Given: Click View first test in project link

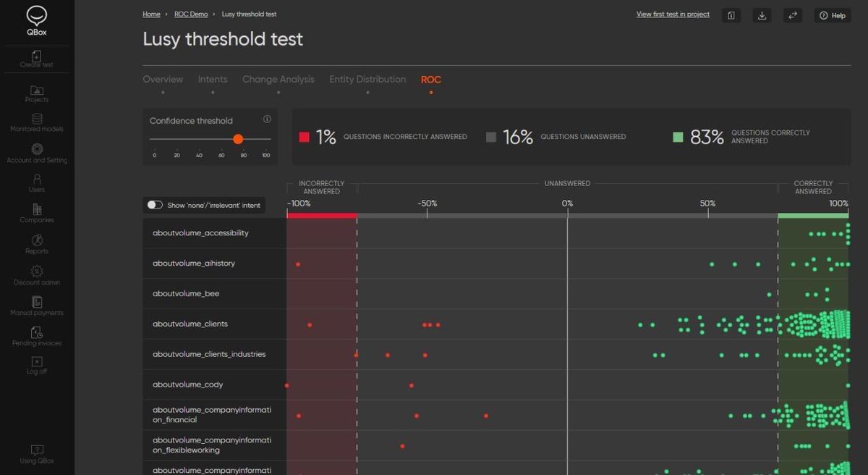Looking at the screenshot, I should (x=673, y=14).
